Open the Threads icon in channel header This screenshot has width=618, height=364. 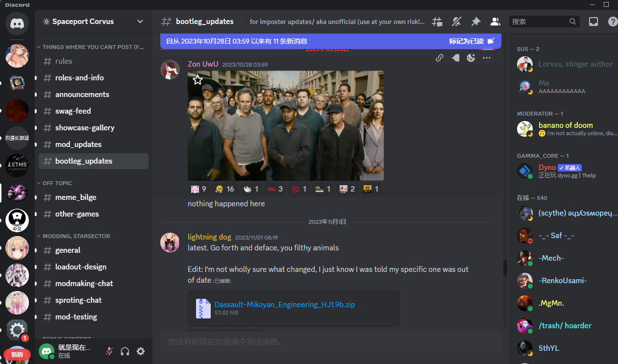437,22
